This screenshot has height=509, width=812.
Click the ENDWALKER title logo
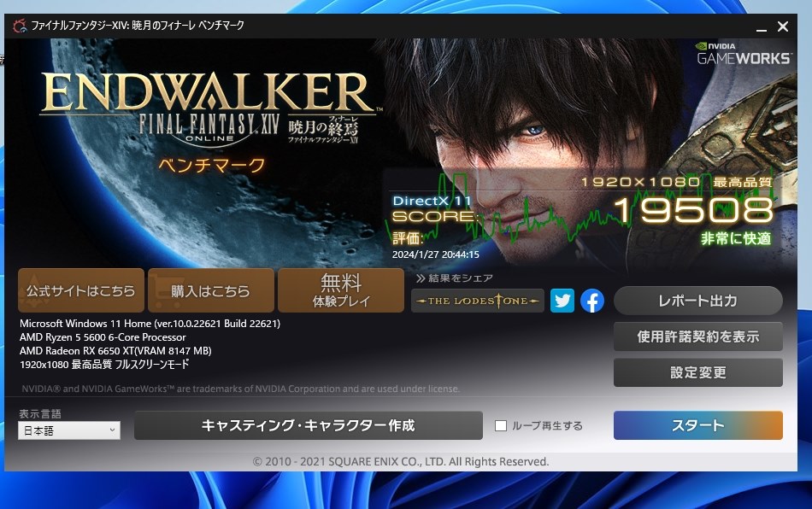[209, 93]
